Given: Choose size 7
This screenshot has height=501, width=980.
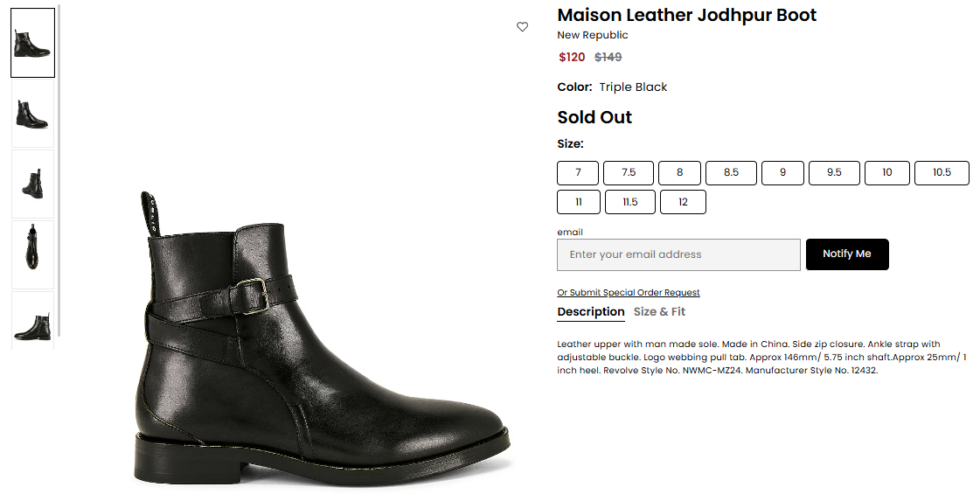Looking at the screenshot, I should 578,172.
